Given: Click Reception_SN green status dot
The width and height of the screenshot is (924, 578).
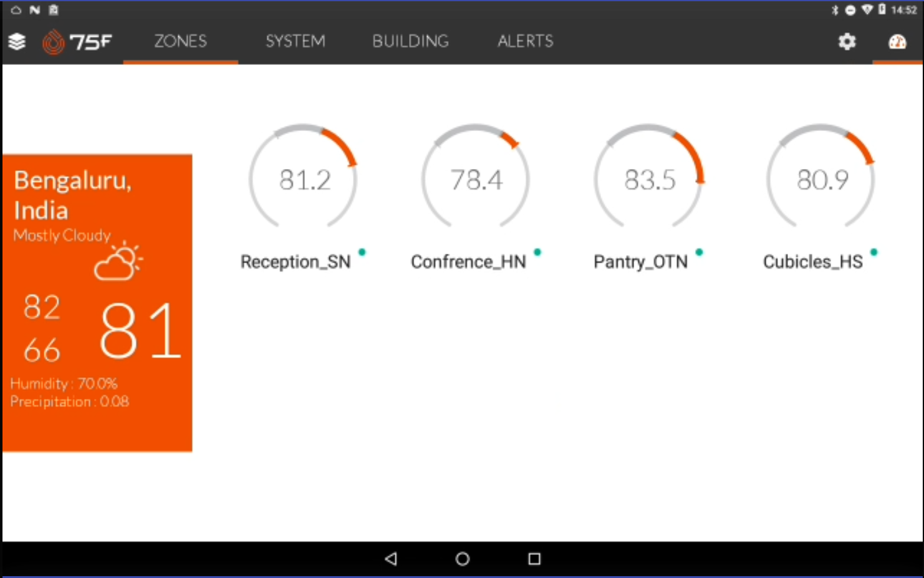Looking at the screenshot, I should pos(362,252).
